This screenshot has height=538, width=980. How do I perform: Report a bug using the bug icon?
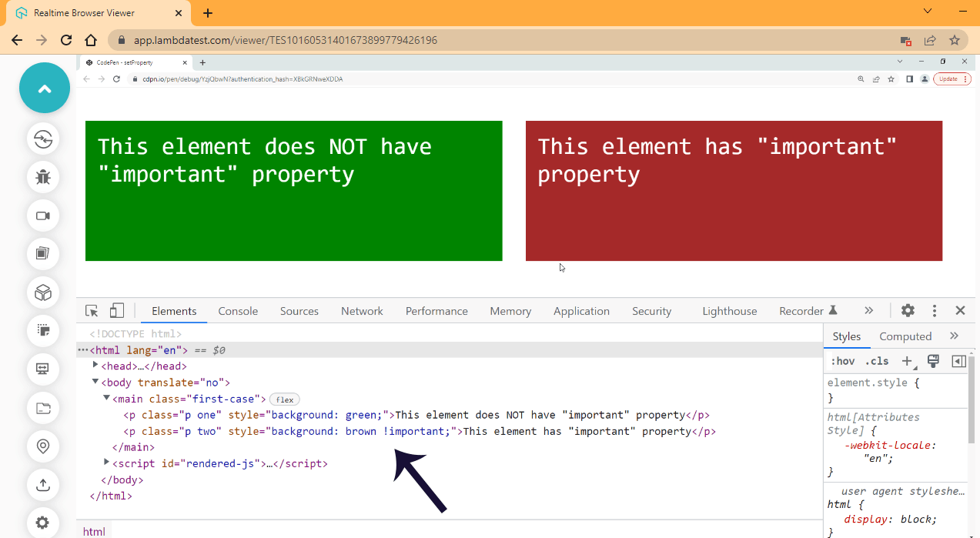click(x=44, y=177)
